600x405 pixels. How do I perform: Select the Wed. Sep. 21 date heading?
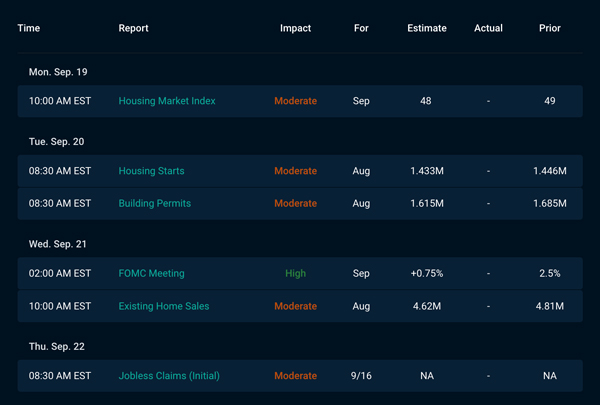click(58, 244)
